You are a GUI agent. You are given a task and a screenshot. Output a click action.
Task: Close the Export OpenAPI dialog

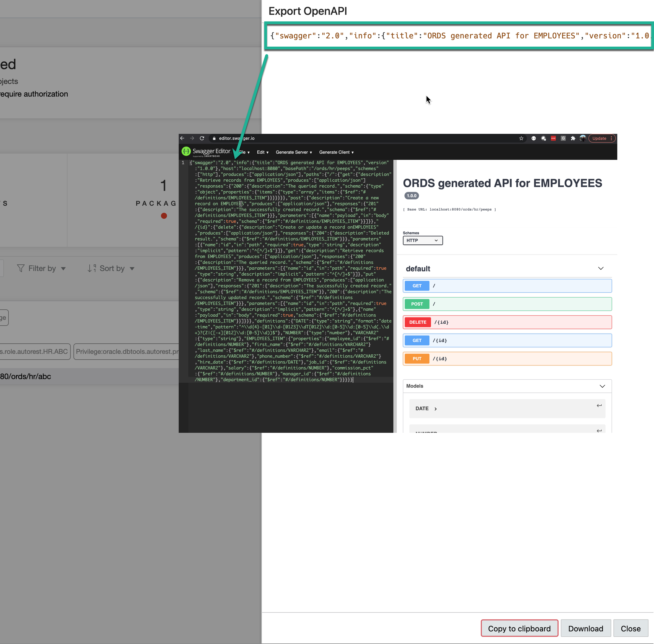[x=630, y=628]
